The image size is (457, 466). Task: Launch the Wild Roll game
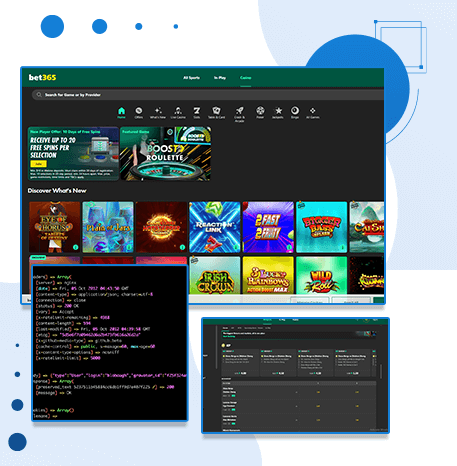click(x=322, y=275)
